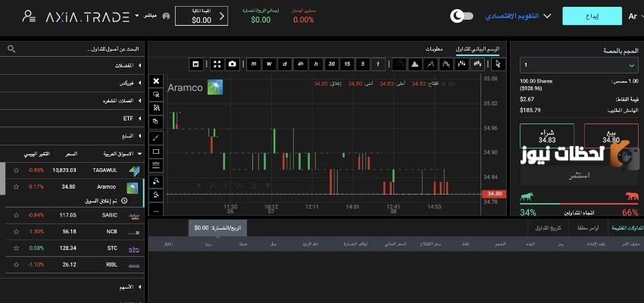The height and width of the screenshot is (303, 644).
Task: Open the account balance $0.00 box
Action: 202,17
